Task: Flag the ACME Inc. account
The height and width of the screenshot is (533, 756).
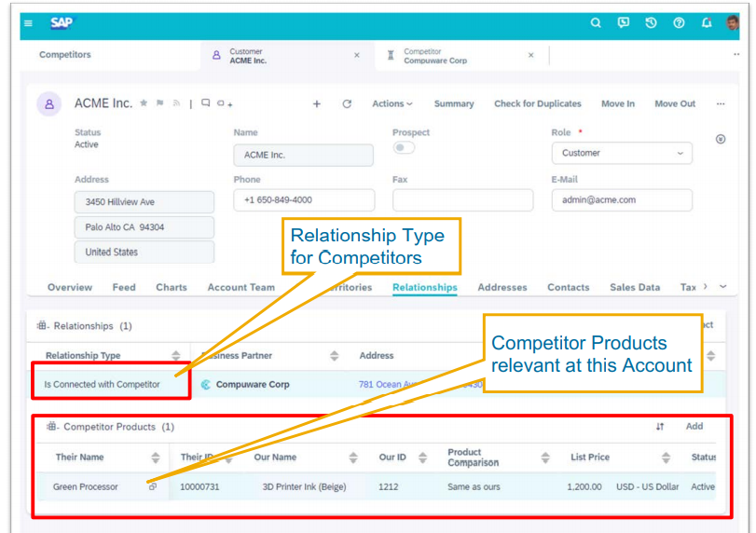Action: [160, 103]
